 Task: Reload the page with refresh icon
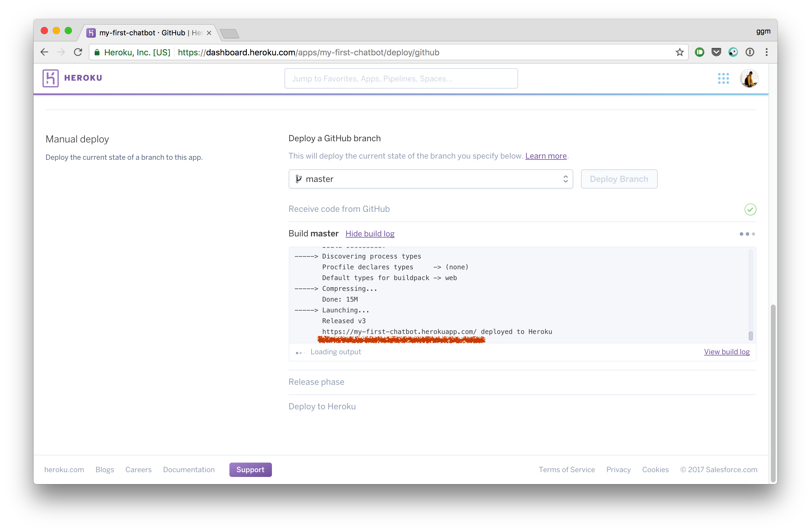[x=78, y=52]
